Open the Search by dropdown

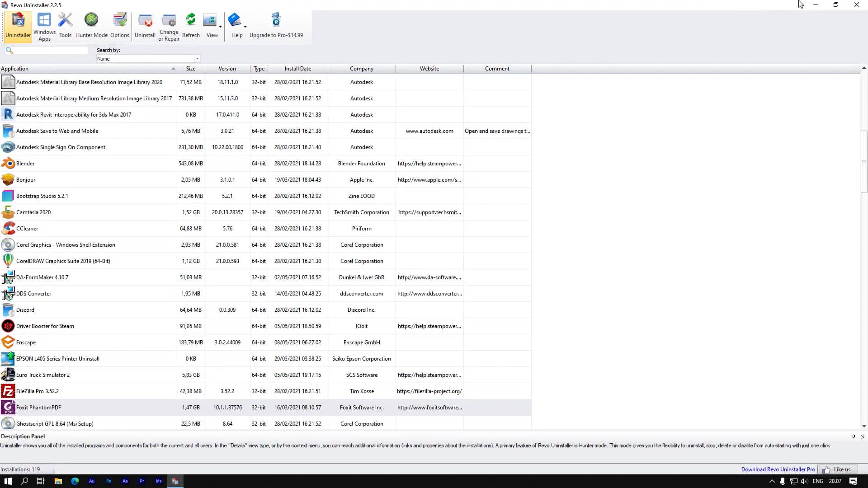[x=197, y=58]
